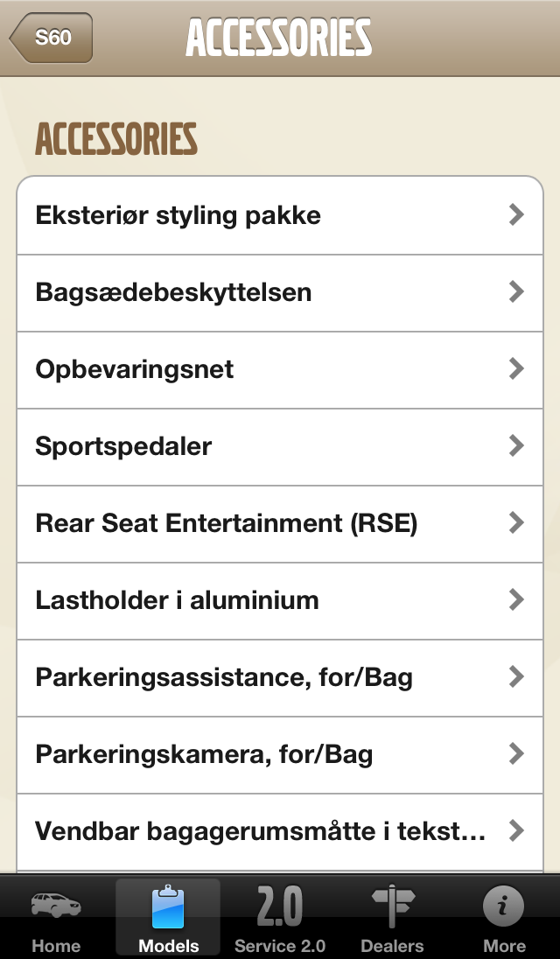Open Sportspedaler accessory
The height and width of the screenshot is (959, 560).
[x=124, y=446]
